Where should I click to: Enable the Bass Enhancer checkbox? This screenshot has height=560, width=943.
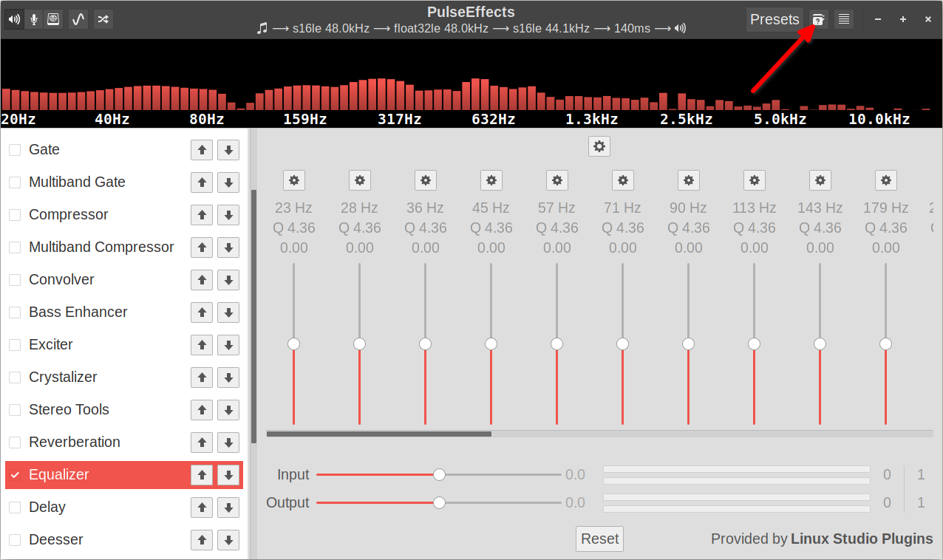click(x=15, y=313)
